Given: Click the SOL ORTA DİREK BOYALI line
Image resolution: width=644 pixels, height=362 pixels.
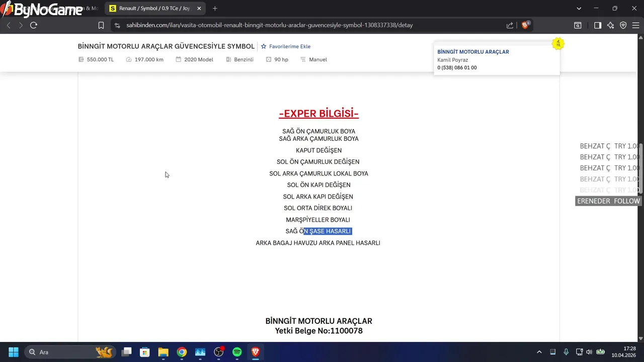Looking at the screenshot, I should tap(318, 208).
